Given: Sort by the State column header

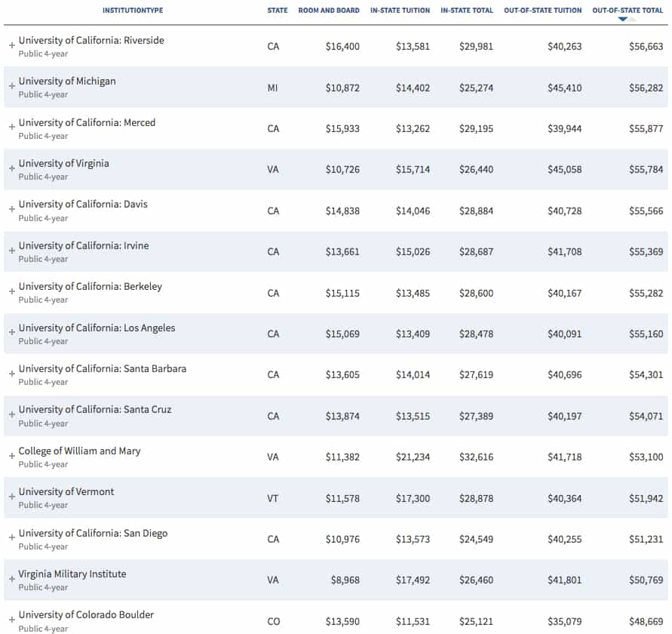Looking at the screenshot, I should [x=278, y=11].
